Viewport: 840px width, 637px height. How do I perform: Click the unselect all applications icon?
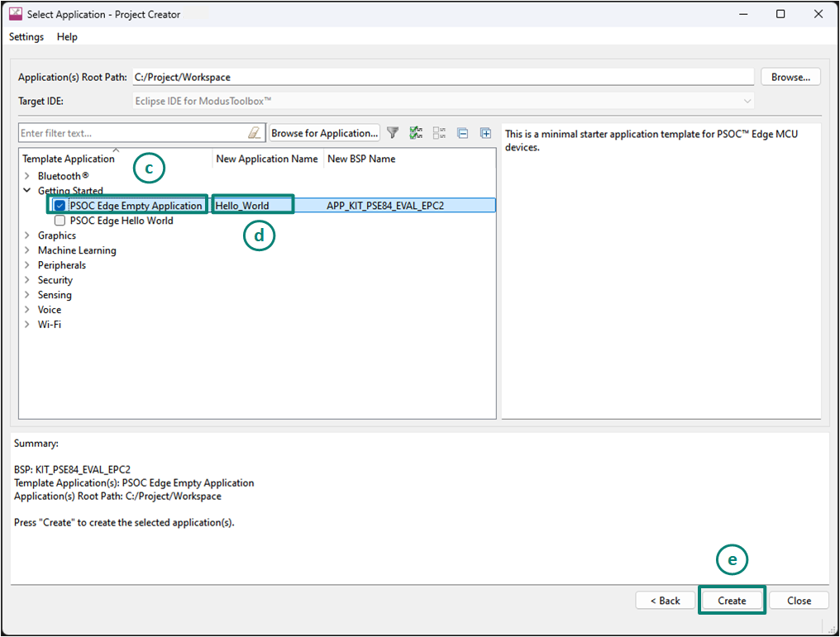pyautogui.click(x=439, y=133)
